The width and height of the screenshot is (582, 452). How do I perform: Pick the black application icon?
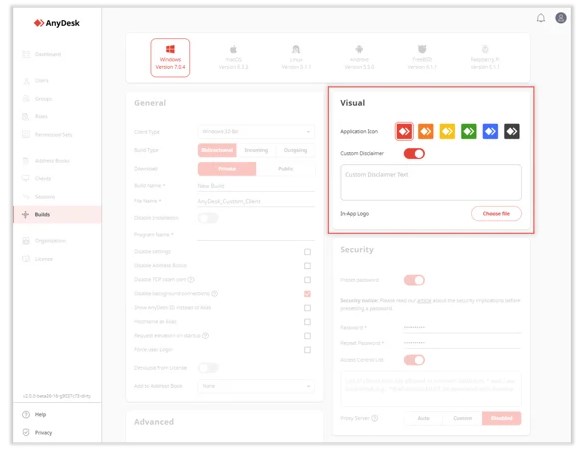[512, 131]
